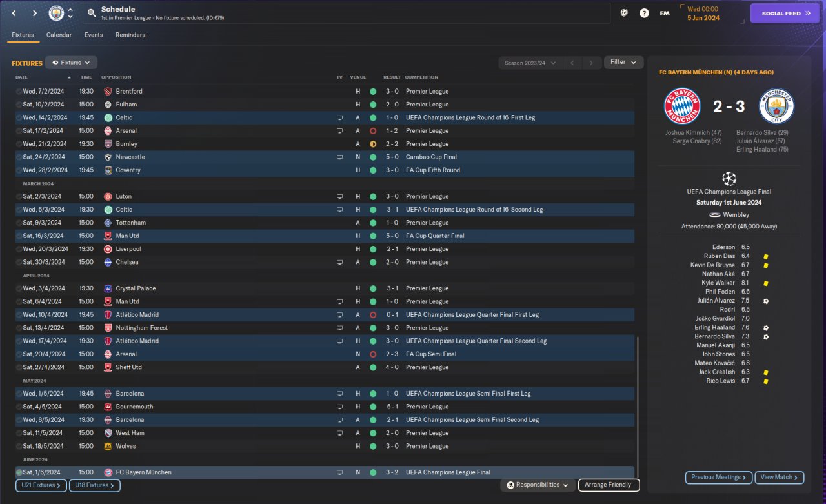826x504 pixels.
Task: Open the Events tab
Action: tap(94, 35)
